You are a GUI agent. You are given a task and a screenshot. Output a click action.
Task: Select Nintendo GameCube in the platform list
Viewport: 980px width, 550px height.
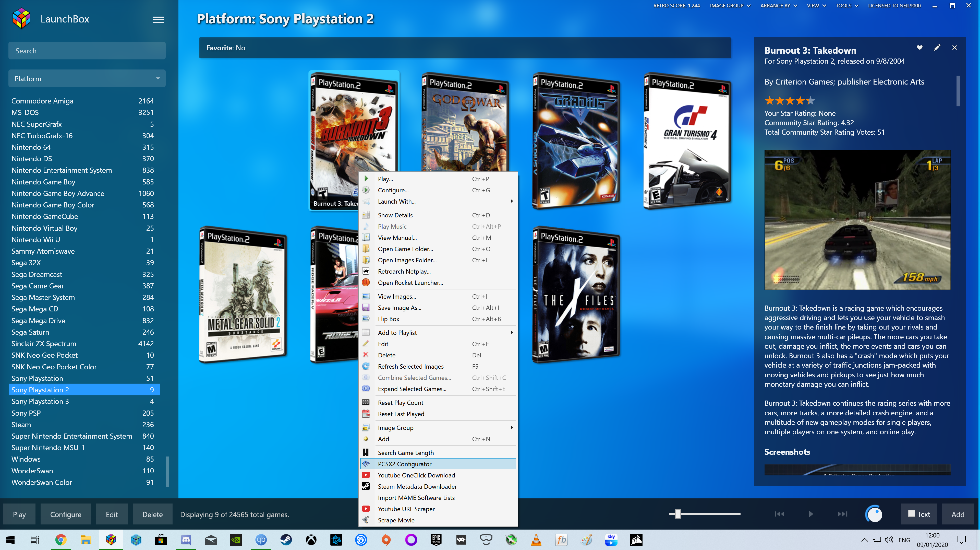coord(84,216)
